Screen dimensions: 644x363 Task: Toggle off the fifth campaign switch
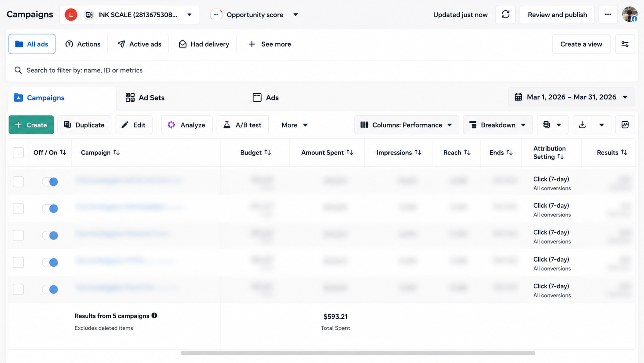50,289
